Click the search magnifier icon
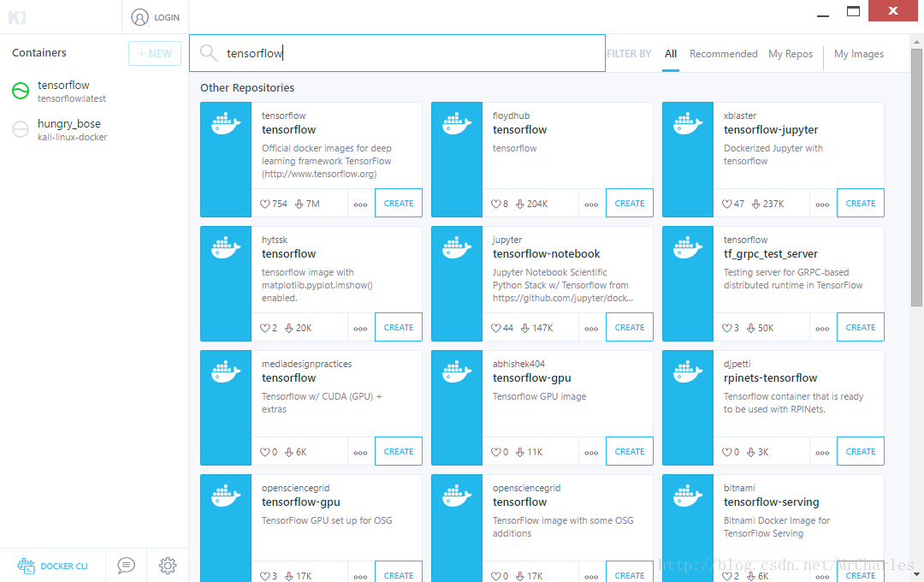 pos(209,53)
